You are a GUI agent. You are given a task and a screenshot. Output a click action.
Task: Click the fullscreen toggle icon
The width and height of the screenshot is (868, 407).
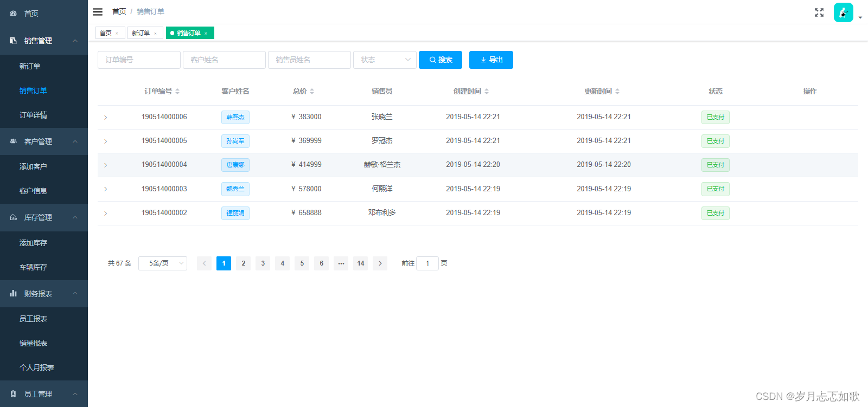[819, 12]
